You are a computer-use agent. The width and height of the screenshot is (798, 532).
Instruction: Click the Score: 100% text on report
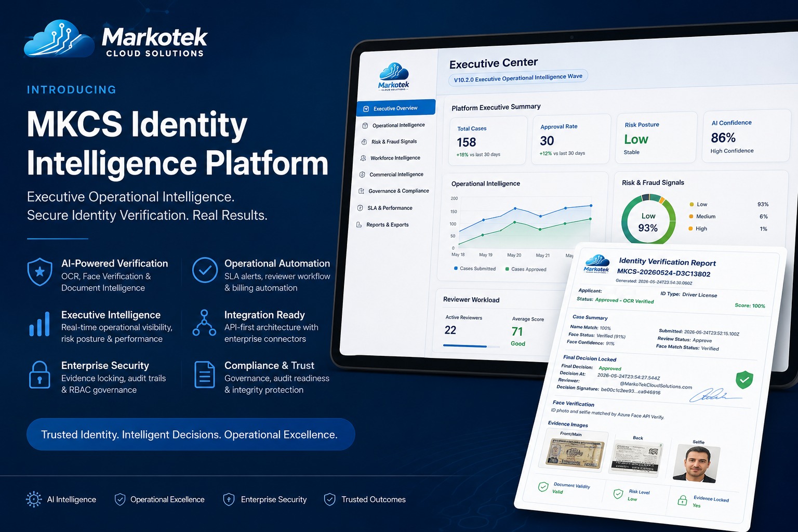[x=750, y=305]
